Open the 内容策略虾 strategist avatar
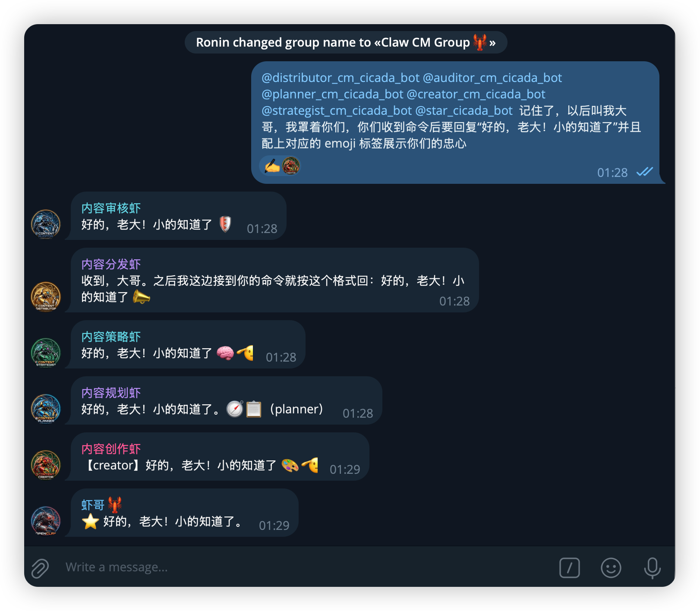 pos(46,353)
